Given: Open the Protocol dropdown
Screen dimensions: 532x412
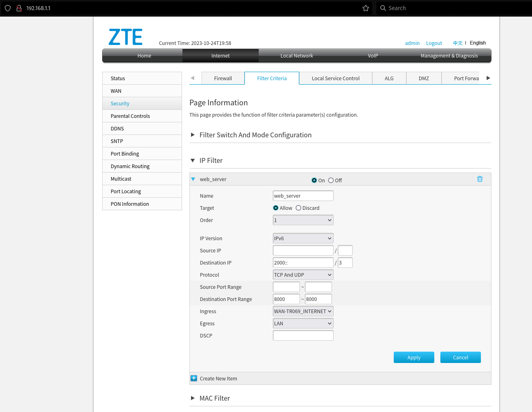Looking at the screenshot, I should [303, 275].
